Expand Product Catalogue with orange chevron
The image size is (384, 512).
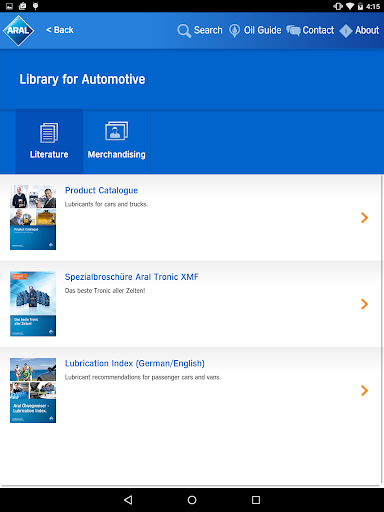364,217
